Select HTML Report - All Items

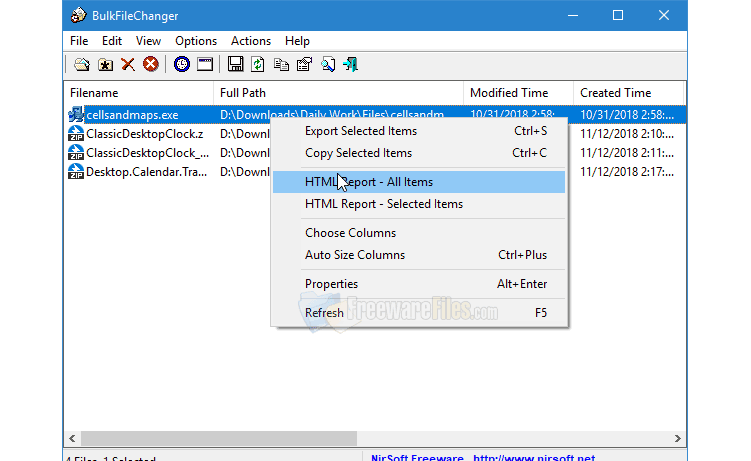point(419,182)
